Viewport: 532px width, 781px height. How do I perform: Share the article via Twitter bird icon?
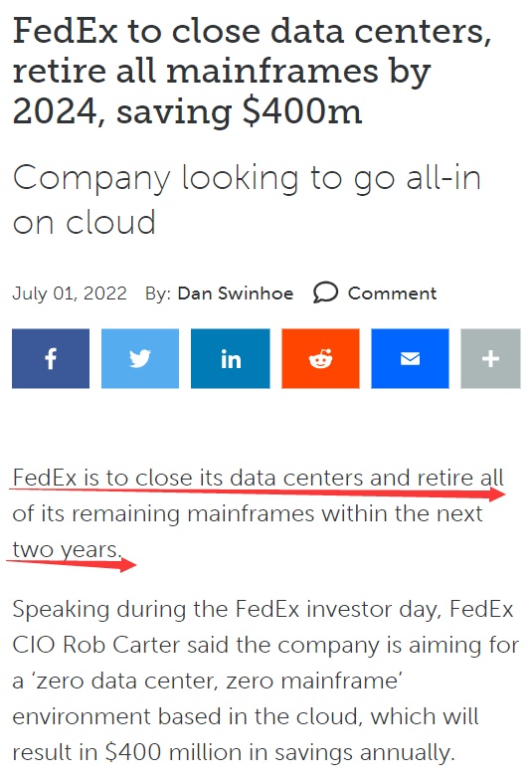140,358
